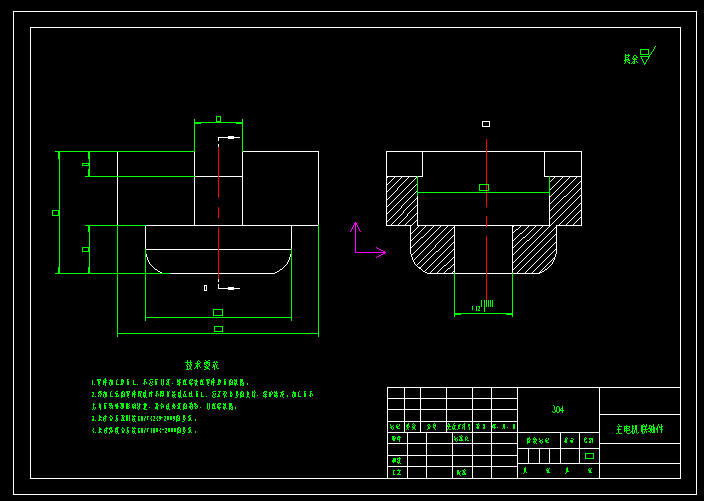The height and width of the screenshot is (501, 704).
Task: Select the top slot width dimension on left view
Action: tap(218, 121)
